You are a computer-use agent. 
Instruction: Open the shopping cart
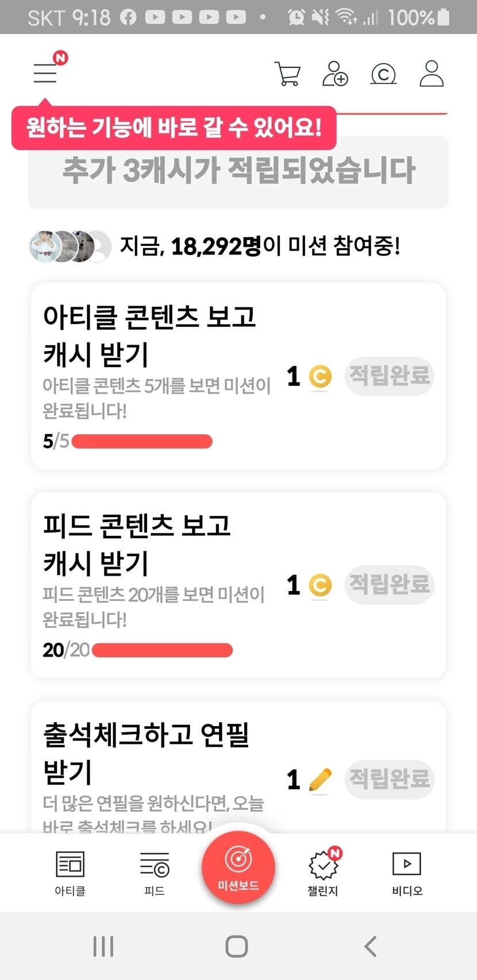tap(287, 74)
